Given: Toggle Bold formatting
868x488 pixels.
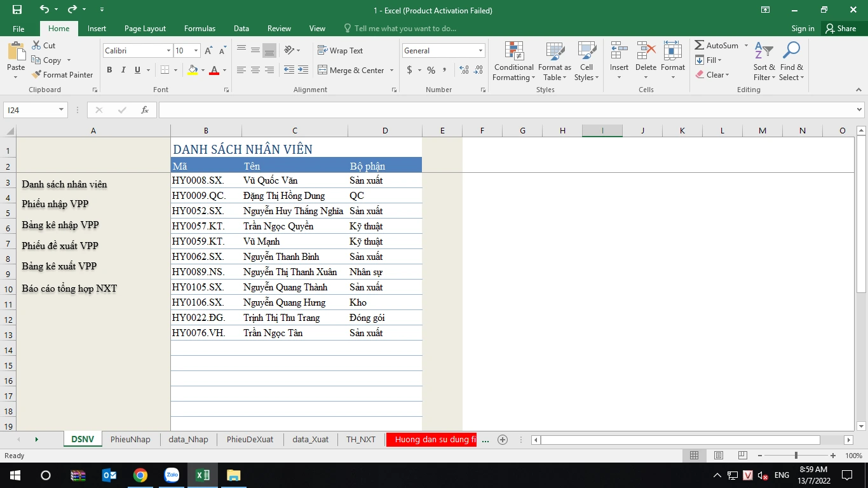Looking at the screenshot, I should click(109, 70).
